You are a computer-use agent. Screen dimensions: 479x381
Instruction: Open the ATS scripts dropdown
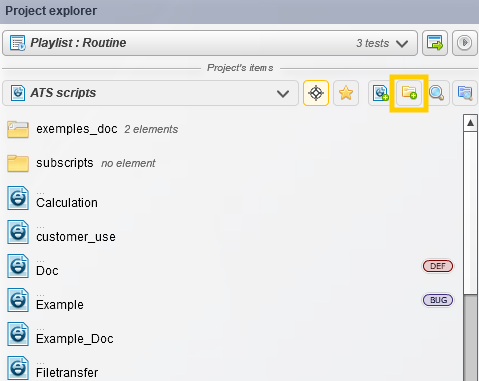pos(150,93)
